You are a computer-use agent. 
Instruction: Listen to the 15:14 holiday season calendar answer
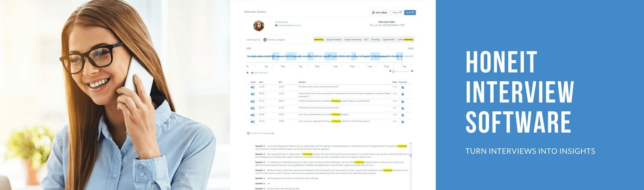(252, 122)
